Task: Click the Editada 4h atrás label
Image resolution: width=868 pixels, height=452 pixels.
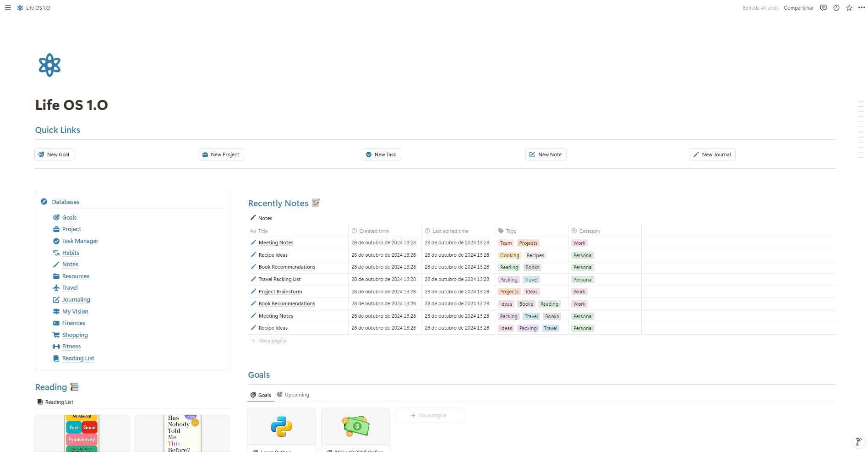Action: click(x=760, y=8)
